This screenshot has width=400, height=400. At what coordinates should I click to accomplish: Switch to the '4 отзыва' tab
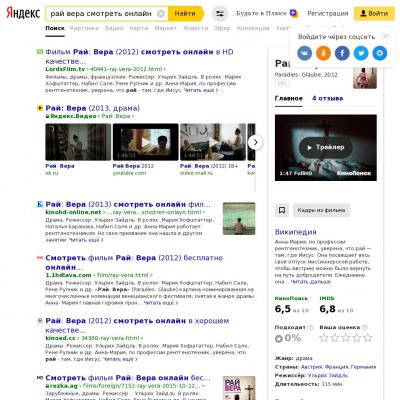pos(328,98)
